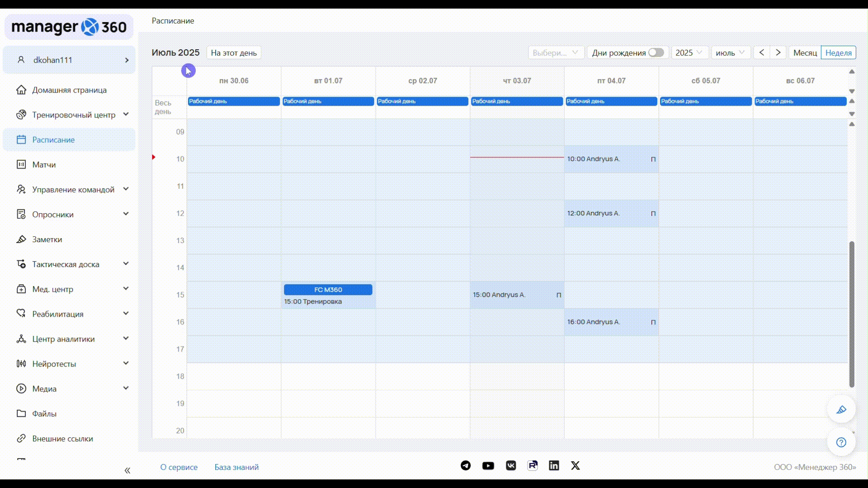Screen dimensions: 868x488
Task: Open the База знаний link
Action: click(x=236, y=467)
